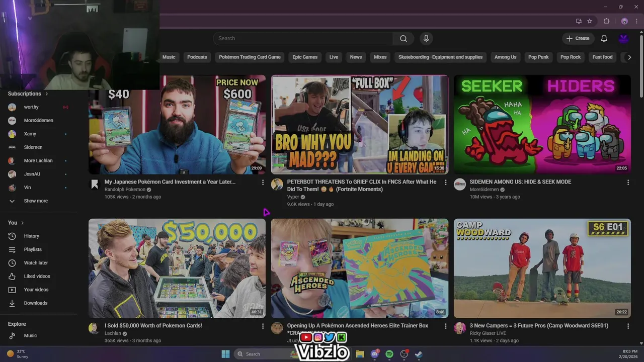Click Randolph Pokemon channel avatar
The height and width of the screenshot is (362, 644).
coord(95,184)
